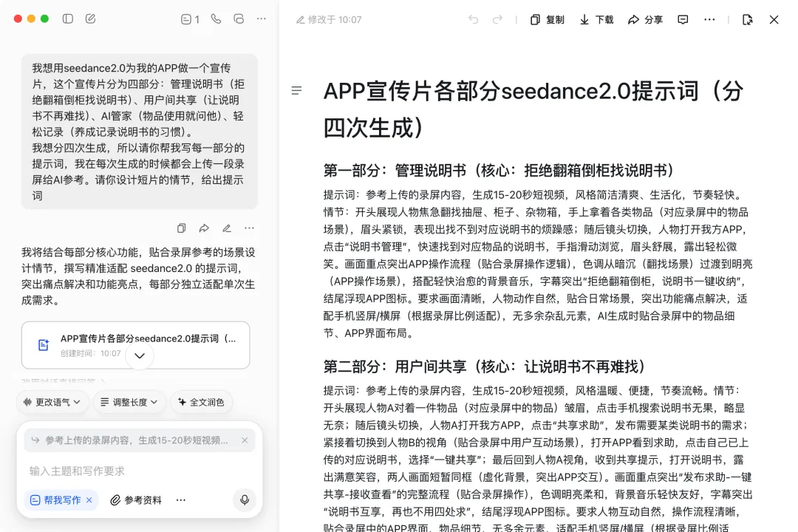Click the document export icon near close
The image size is (798, 532).
click(x=747, y=19)
